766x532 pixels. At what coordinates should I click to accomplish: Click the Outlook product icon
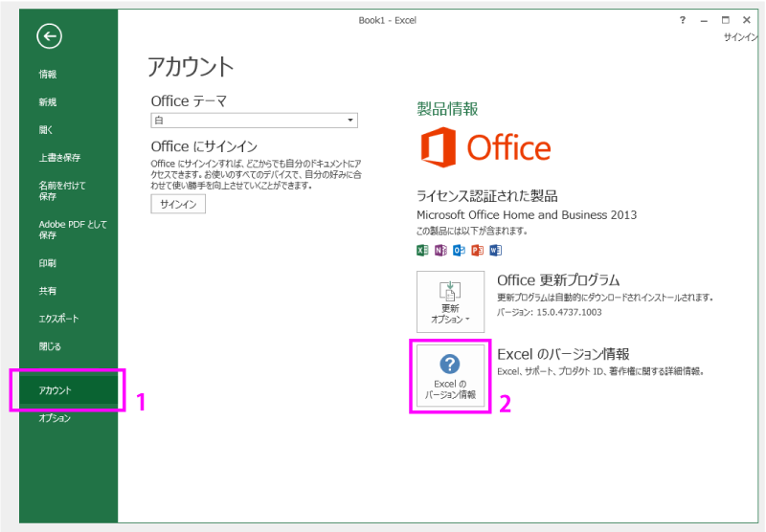[459, 251]
